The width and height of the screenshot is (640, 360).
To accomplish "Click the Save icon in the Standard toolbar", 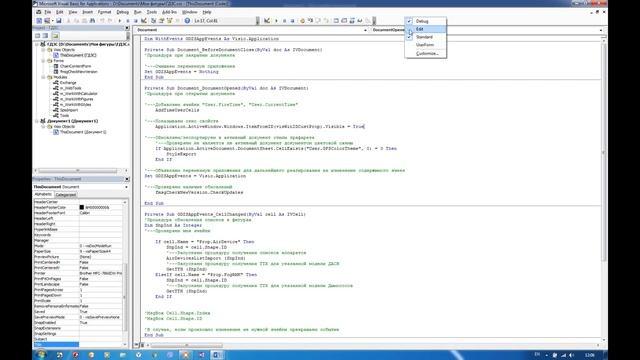I will click(58, 20).
